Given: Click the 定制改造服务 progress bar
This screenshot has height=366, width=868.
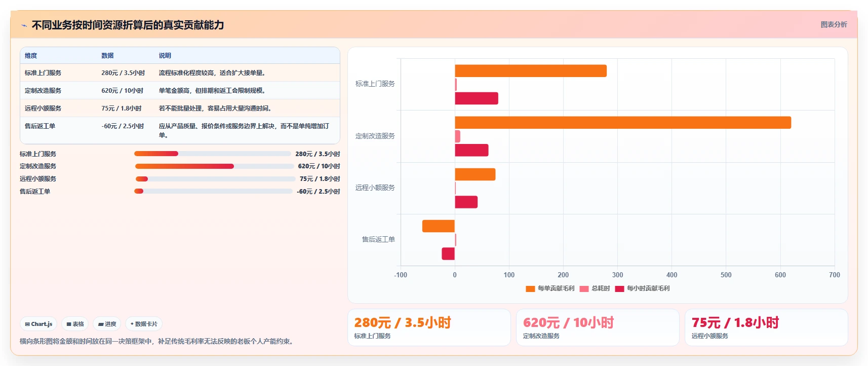Looking at the screenshot, I should (214, 166).
